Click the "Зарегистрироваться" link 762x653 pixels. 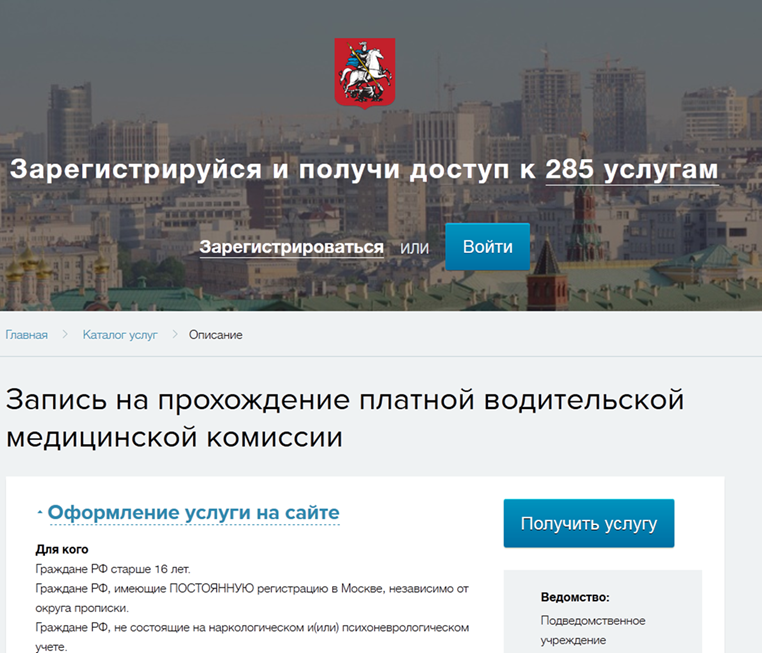tap(291, 247)
